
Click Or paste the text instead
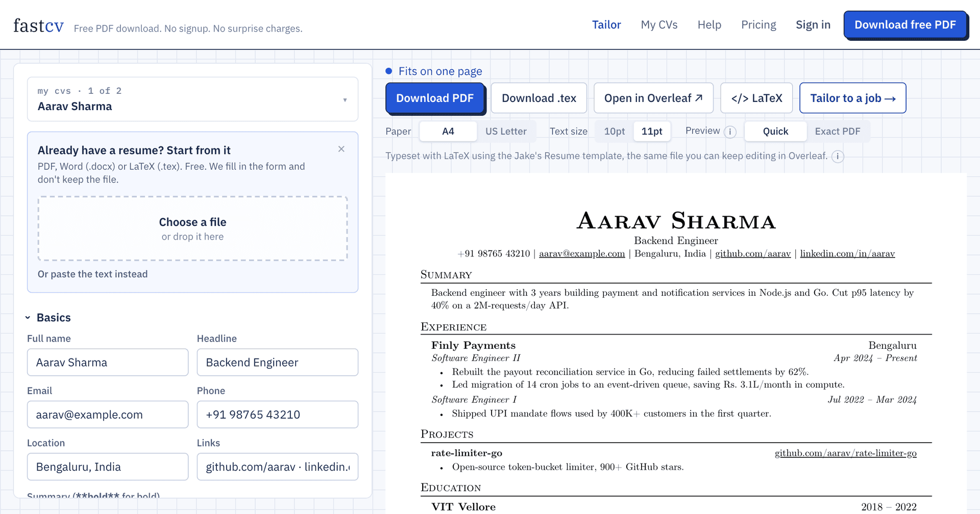[92, 274]
